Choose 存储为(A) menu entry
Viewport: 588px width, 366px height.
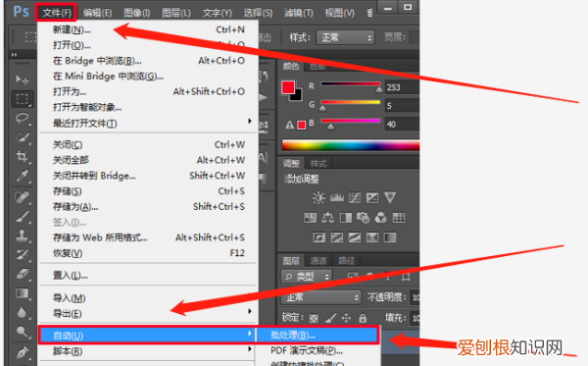point(148,207)
